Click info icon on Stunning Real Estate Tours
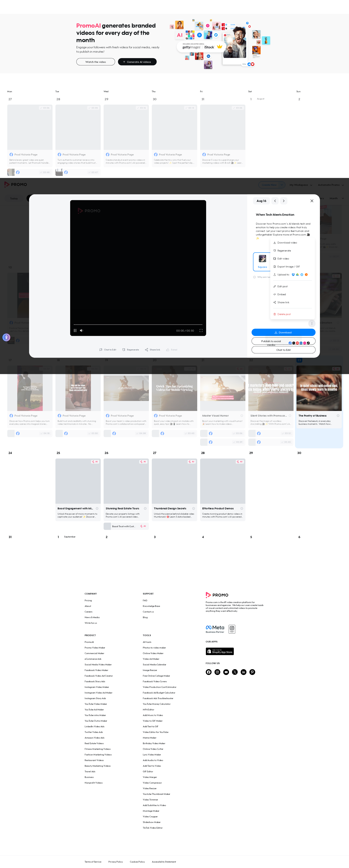 pos(145,509)
